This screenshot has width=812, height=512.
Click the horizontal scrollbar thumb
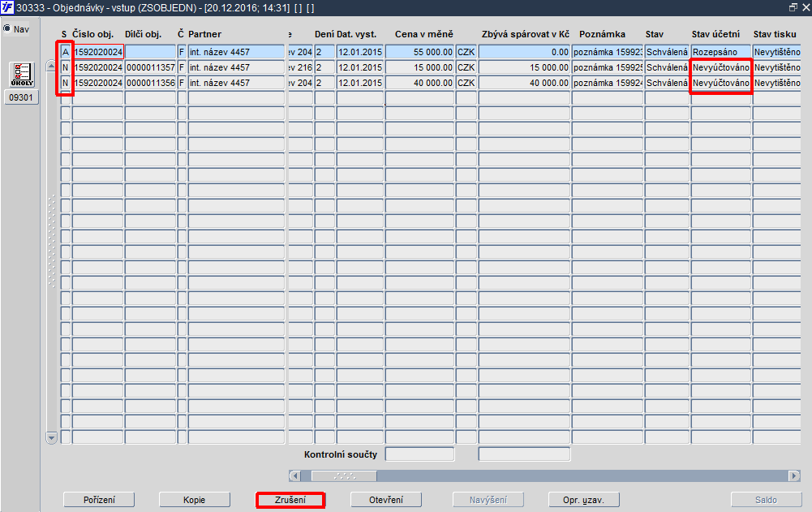tap(344, 475)
